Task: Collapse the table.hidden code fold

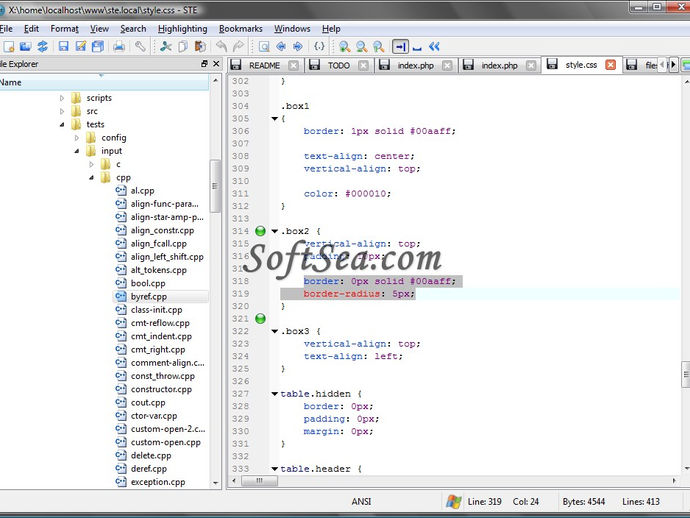Action: click(275, 394)
